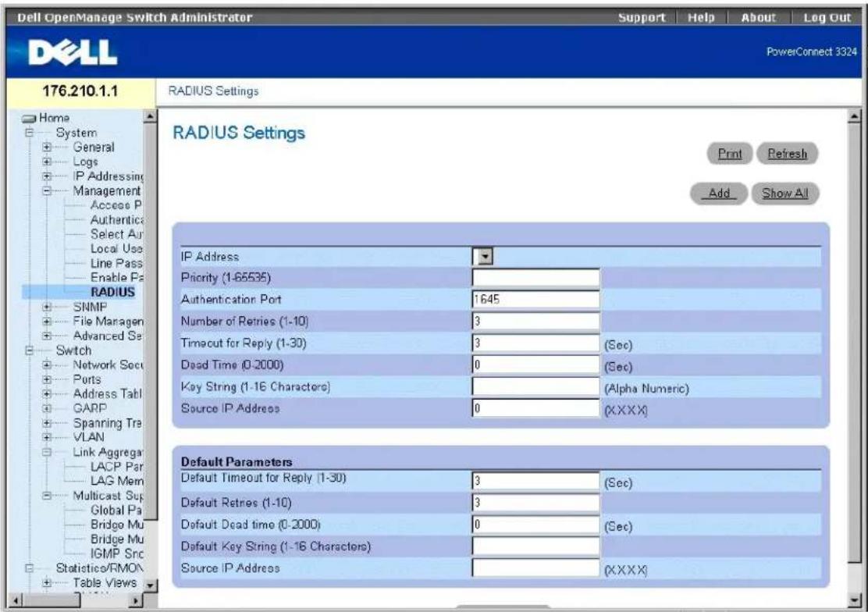Open the IP Address dropdown

[x=485, y=256]
